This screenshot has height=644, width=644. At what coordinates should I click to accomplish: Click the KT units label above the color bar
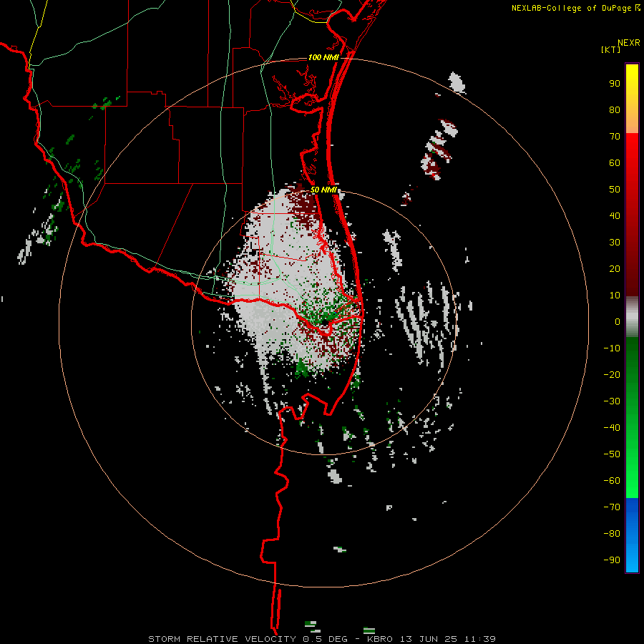click(610, 49)
